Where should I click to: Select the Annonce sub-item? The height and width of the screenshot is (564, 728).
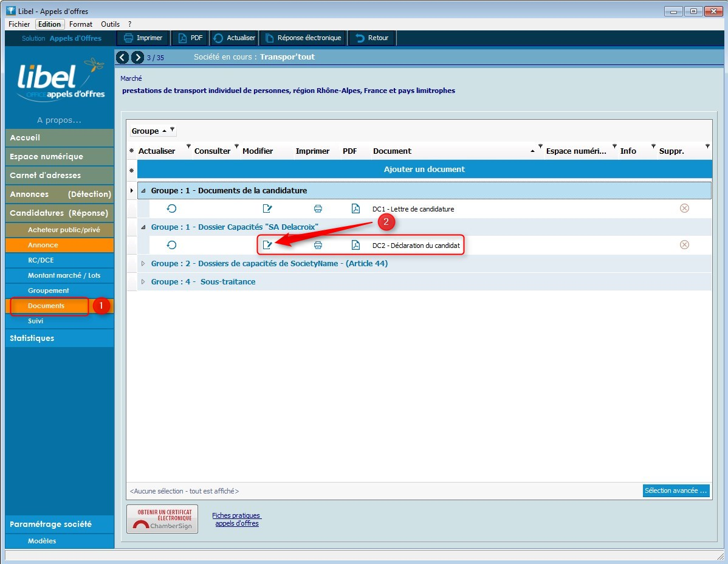click(x=60, y=245)
